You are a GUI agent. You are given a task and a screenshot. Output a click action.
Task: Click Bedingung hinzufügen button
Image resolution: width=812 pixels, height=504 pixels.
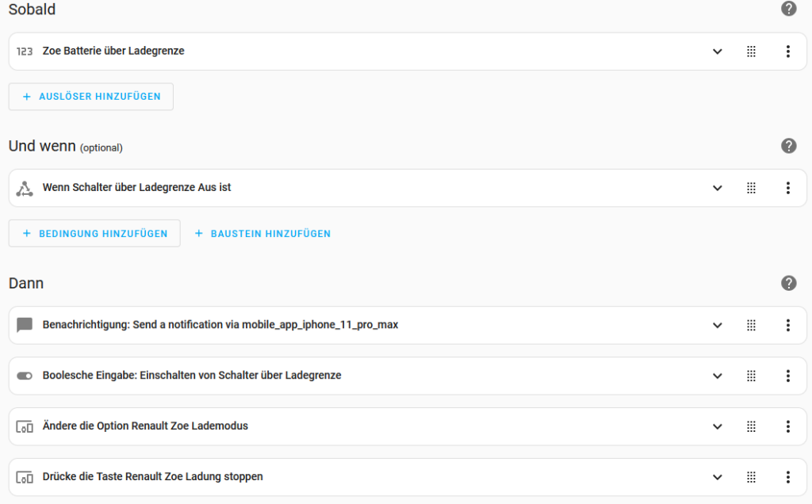pyautogui.click(x=94, y=234)
